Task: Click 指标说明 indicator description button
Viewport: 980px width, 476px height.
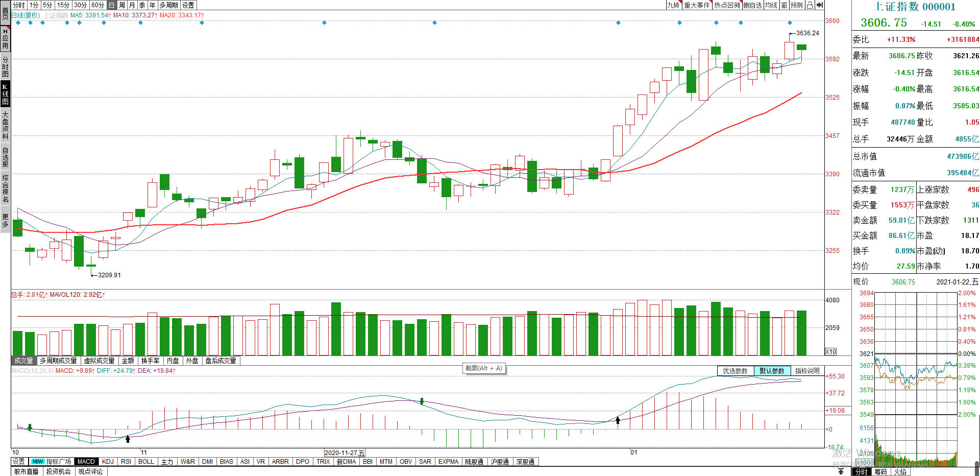Action: [x=807, y=371]
